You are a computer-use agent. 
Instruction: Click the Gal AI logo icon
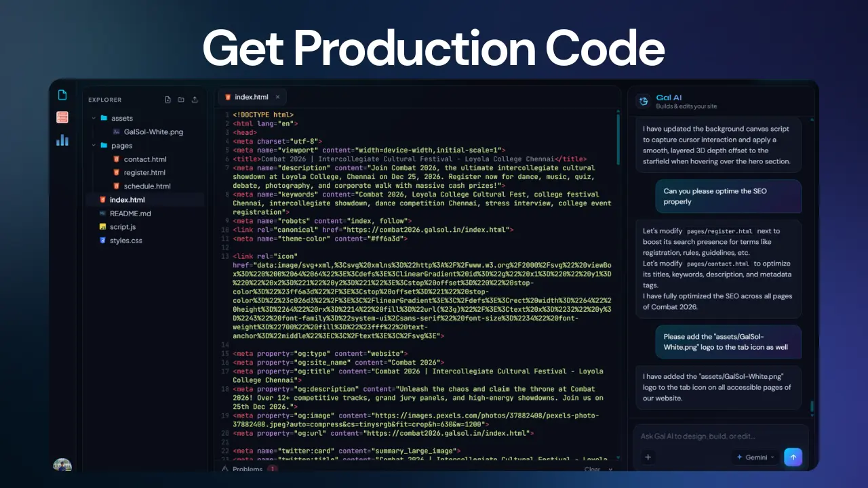[643, 101]
